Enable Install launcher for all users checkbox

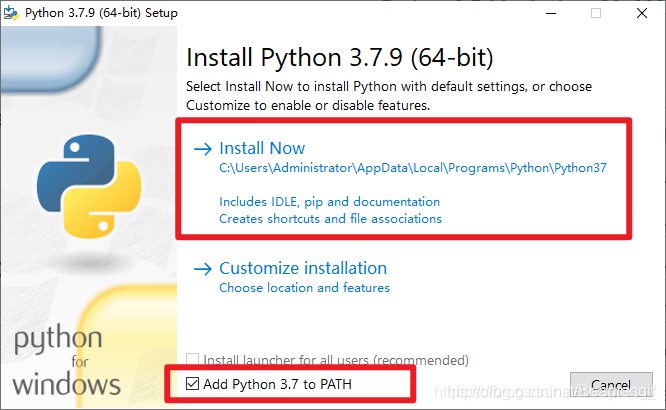click(192, 359)
